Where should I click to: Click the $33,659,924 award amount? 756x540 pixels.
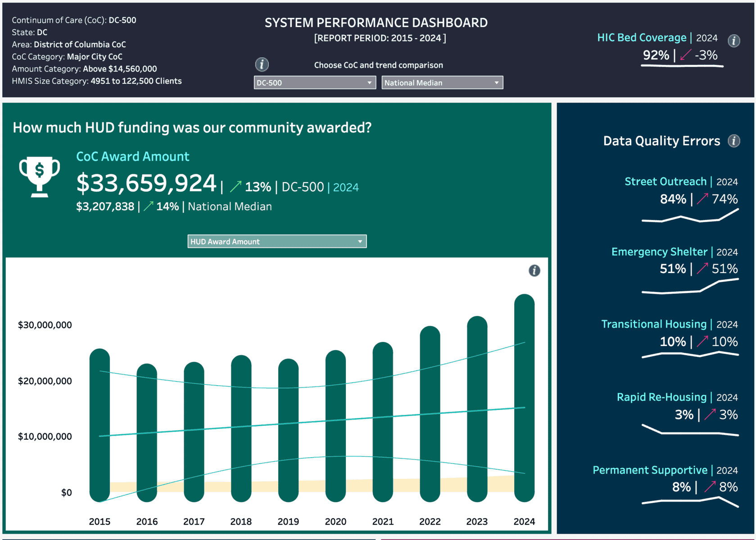click(146, 183)
